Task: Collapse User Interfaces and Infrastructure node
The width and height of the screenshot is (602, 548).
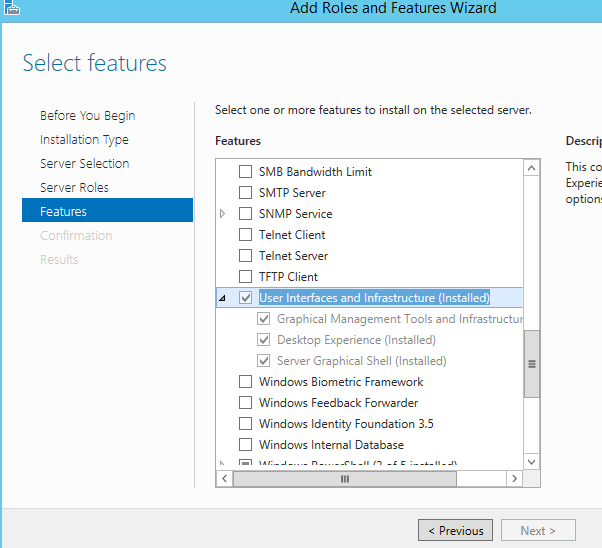Action: (x=222, y=298)
